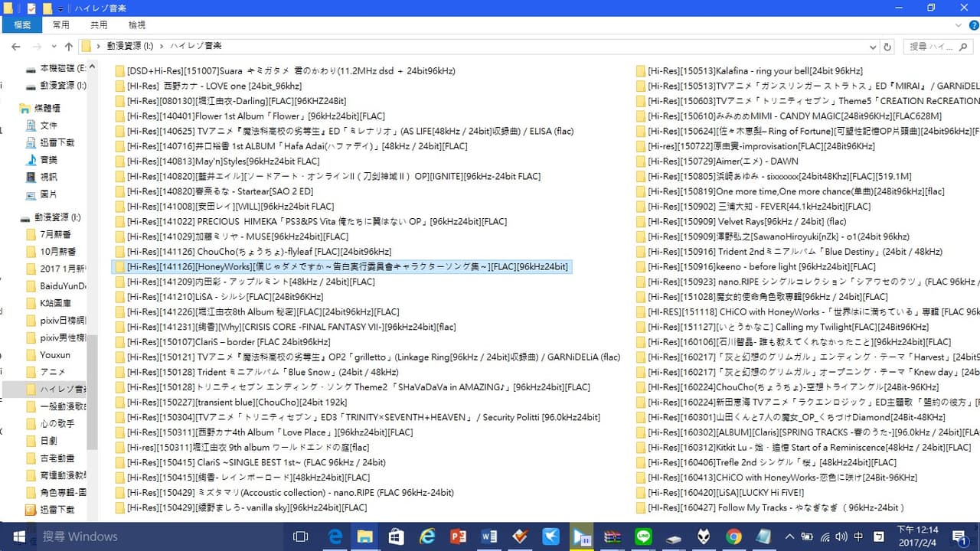Go back to the previous folder
This screenshot has height=551, width=980.
(16, 47)
